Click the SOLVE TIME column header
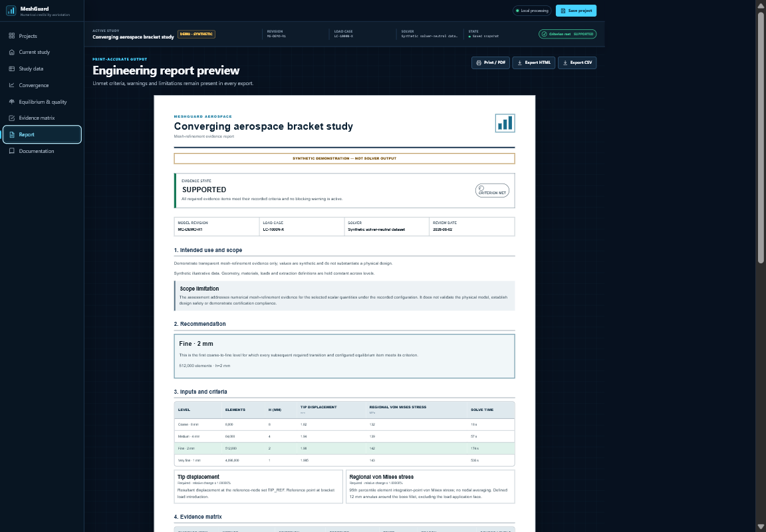The height and width of the screenshot is (532, 766). [482, 410]
